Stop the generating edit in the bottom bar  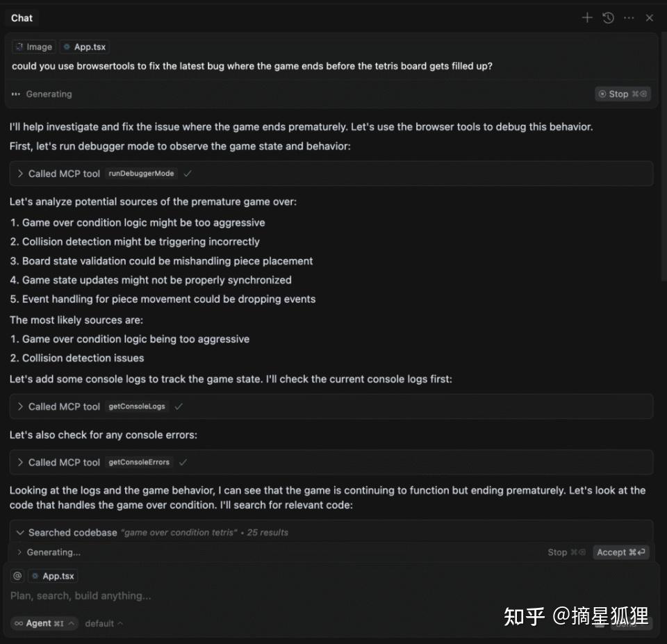[566, 552]
